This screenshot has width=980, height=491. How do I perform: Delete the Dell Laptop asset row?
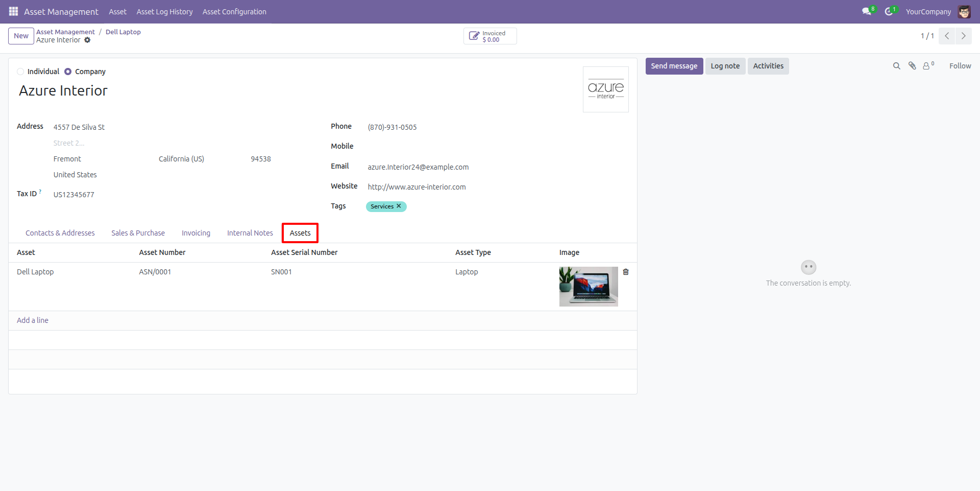(x=626, y=272)
